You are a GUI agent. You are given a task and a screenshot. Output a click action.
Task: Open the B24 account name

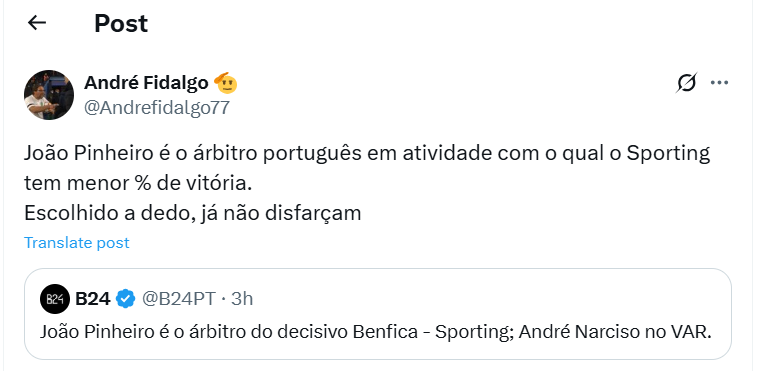92,299
